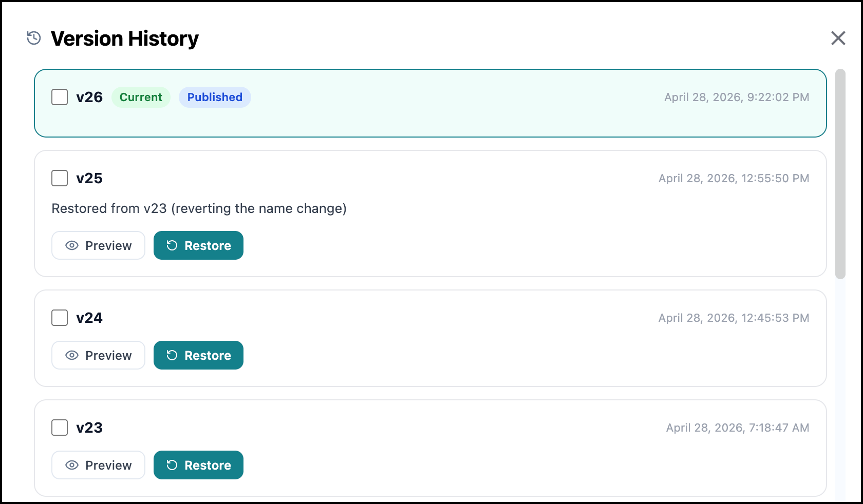Tick the v24 checkbox
This screenshot has width=863, height=504.
[x=60, y=318]
